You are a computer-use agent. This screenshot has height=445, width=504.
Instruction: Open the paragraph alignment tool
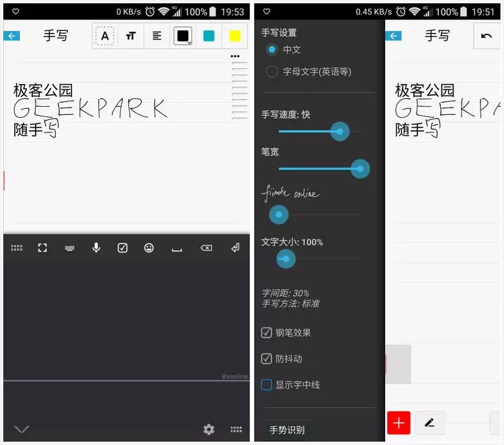pos(157,36)
